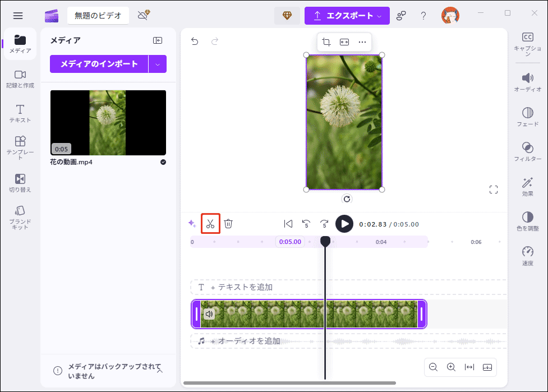Image resolution: width=548 pixels, height=392 pixels.
Task: Open the テキスト sidebar tab
Action: tap(20, 113)
